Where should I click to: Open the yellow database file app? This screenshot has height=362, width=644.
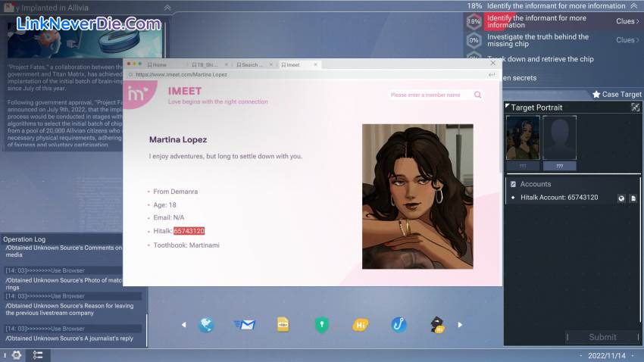283,325
